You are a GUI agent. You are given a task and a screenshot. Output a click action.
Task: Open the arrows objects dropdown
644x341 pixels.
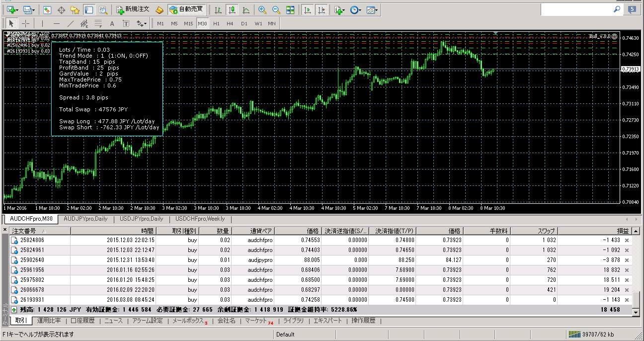[x=142, y=23]
